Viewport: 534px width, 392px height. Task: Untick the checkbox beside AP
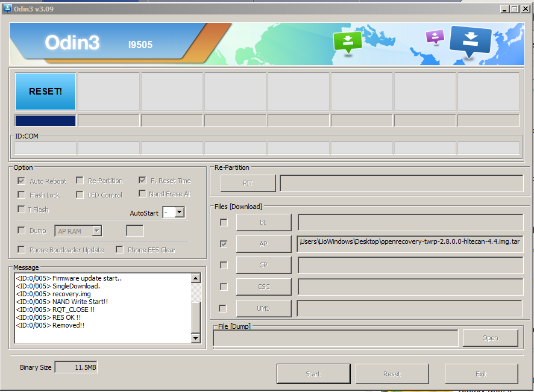click(x=224, y=244)
